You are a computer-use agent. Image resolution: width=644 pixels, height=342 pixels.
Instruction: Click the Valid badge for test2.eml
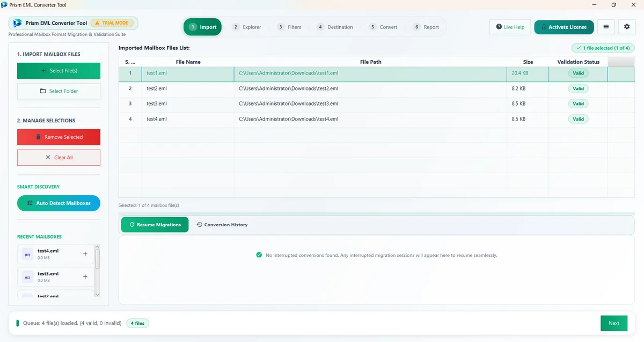[578, 88]
